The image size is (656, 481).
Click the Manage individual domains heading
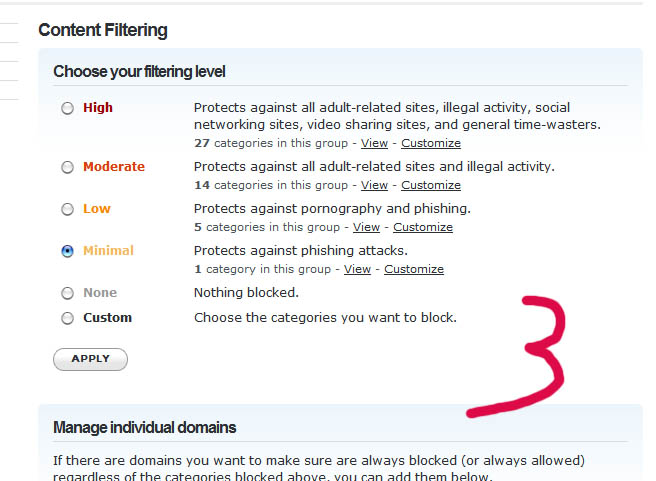click(145, 428)
